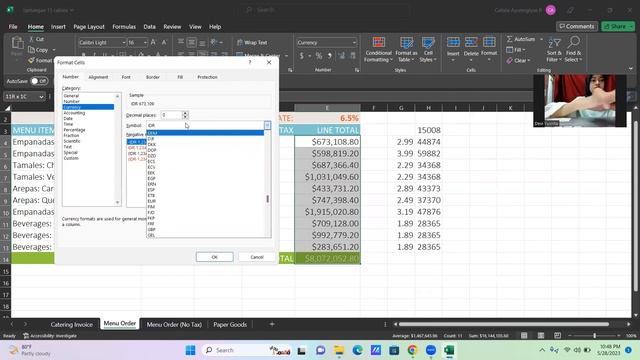Viewport: 640px width, 360px height.
Task: Click the Format cells ribbon icon
Action: [x=489, y=42]
